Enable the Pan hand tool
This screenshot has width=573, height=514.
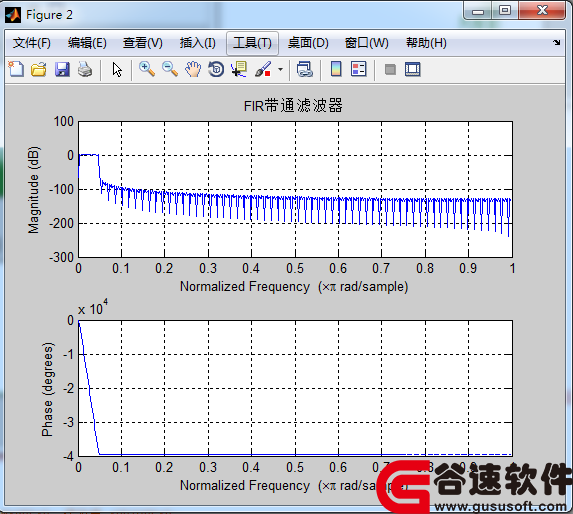click(193, 69)
